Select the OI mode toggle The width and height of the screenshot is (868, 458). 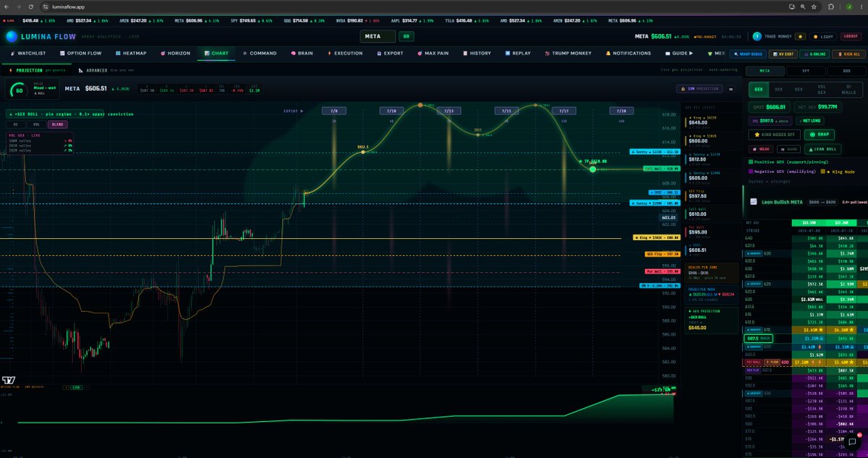coord(16,124)
